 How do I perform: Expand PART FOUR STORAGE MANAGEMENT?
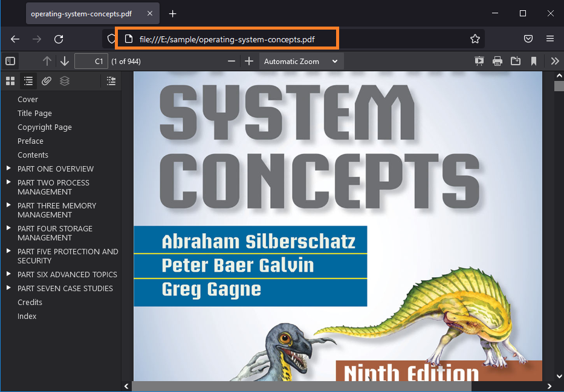pyautogui.click(x=8, y=228)
